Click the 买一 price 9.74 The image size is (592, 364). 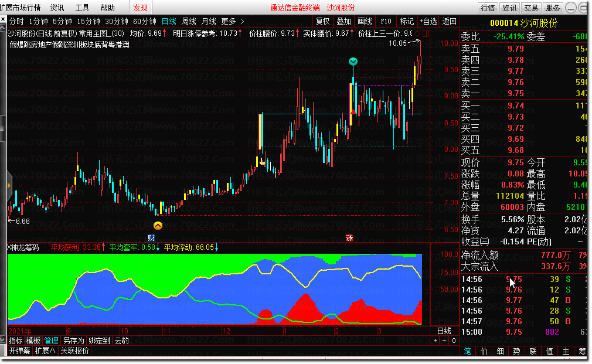(x=515, y=106)
